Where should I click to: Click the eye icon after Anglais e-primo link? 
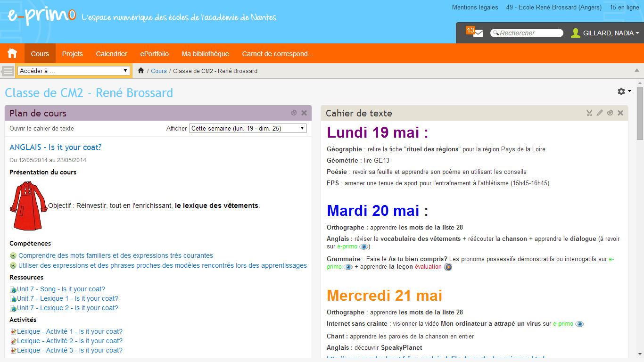point(363,247)
